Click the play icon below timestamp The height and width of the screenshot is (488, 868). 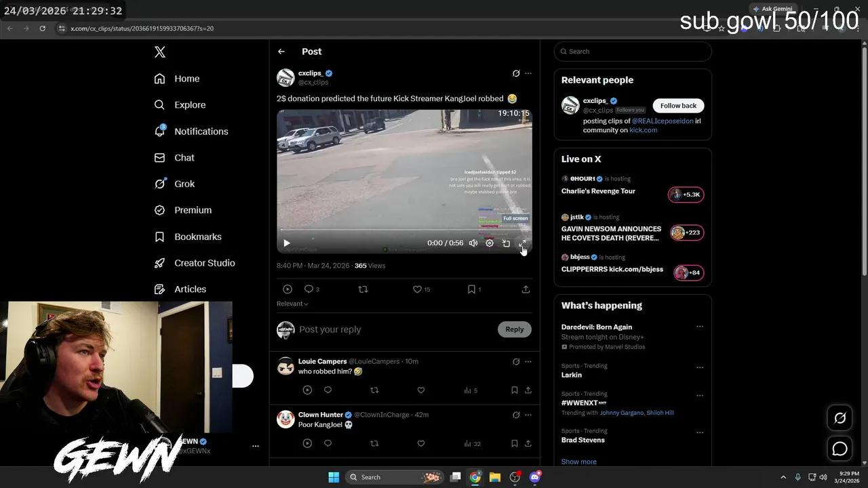(288, 289)
